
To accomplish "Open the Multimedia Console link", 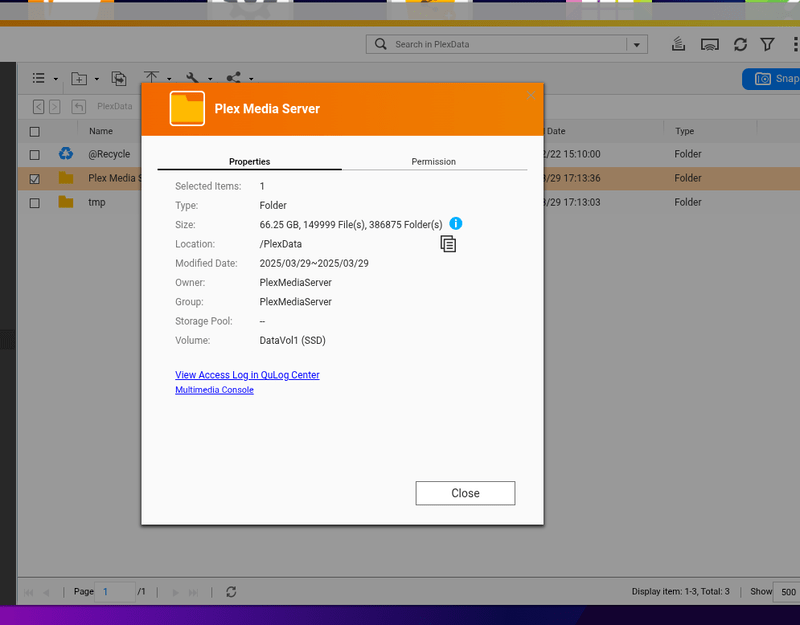I will click(x=214, y=390).
